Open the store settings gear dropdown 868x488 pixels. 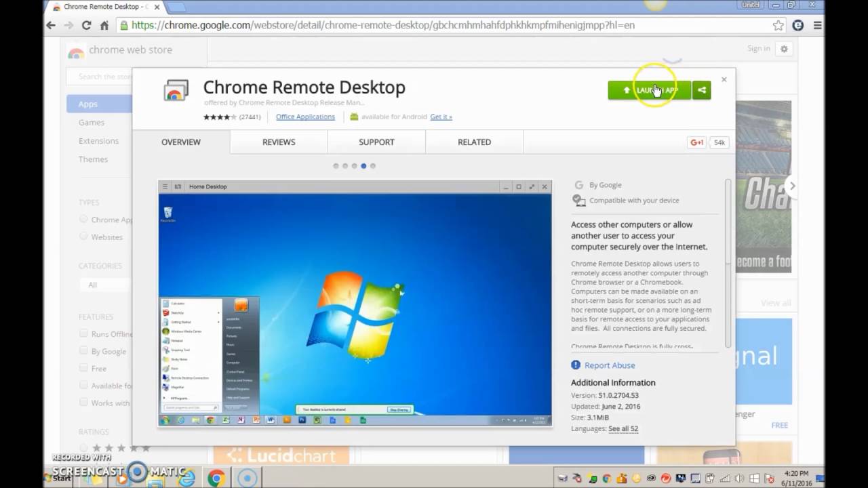pyautogui.click(x=785, y=49)
